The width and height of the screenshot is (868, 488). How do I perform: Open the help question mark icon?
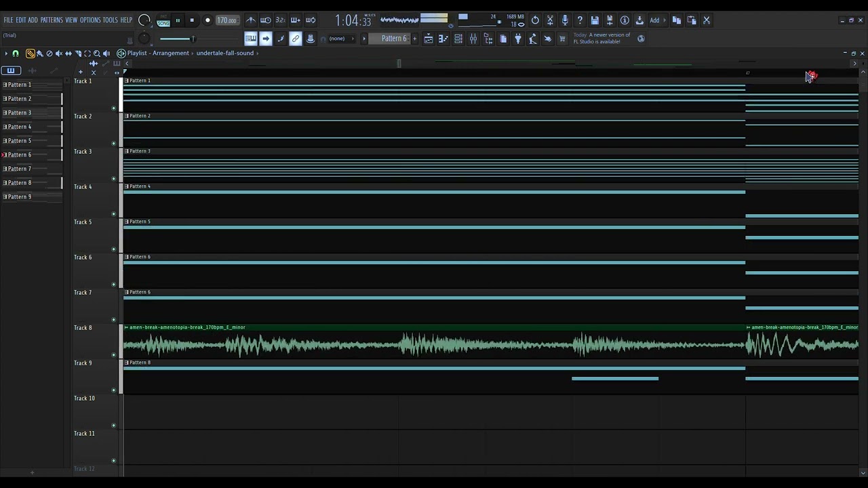[x=580, y=20]
